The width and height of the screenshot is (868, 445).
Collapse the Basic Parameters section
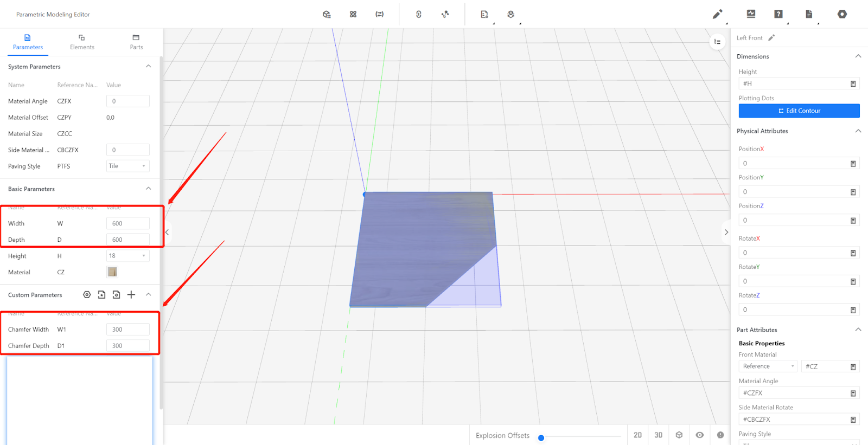coord(148,189)
